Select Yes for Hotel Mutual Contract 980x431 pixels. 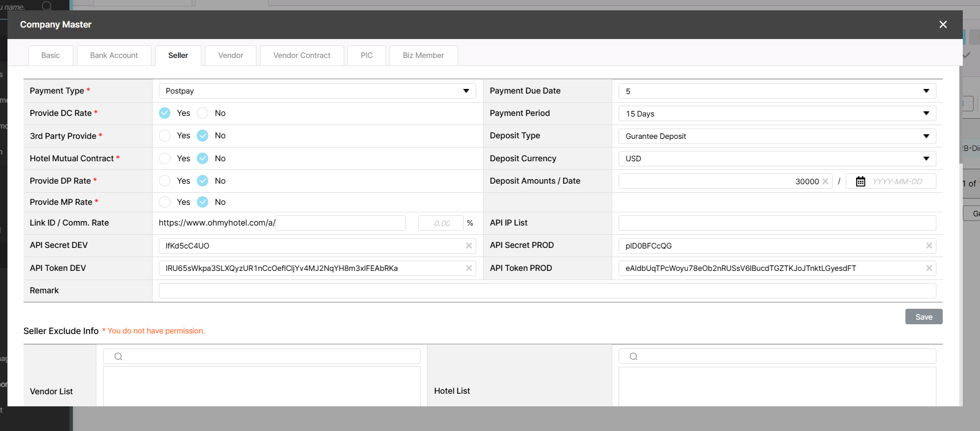pyautogui.click(x=165, y=158)
